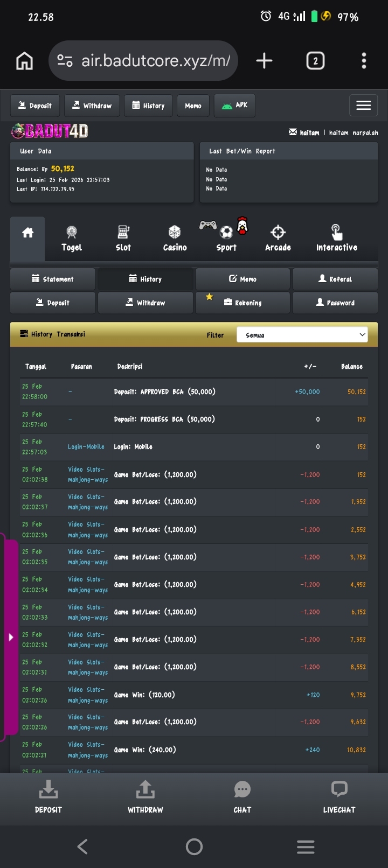This screenshot has width=388, height=868.
Task: Open the Withdraw item in the grid
Action: (145, 303)
